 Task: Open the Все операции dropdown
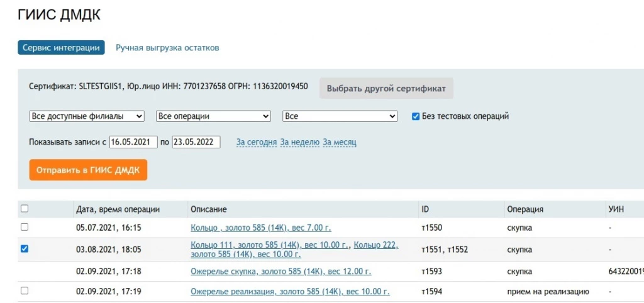[x=213, y=116]
